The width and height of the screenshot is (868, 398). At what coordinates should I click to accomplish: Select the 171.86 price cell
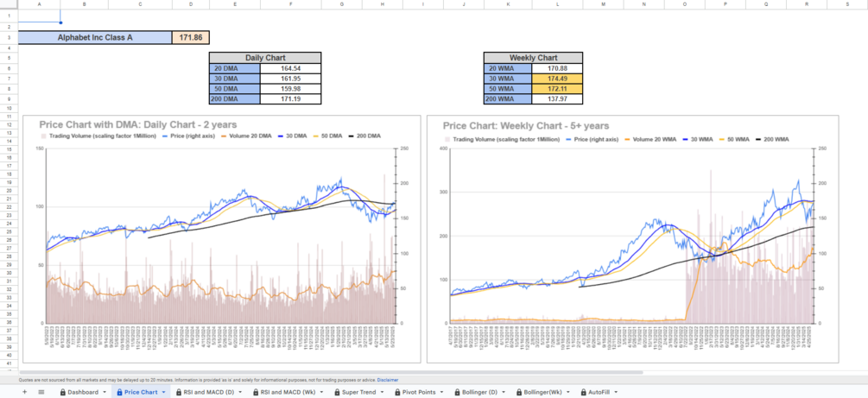tap(190, 38)
